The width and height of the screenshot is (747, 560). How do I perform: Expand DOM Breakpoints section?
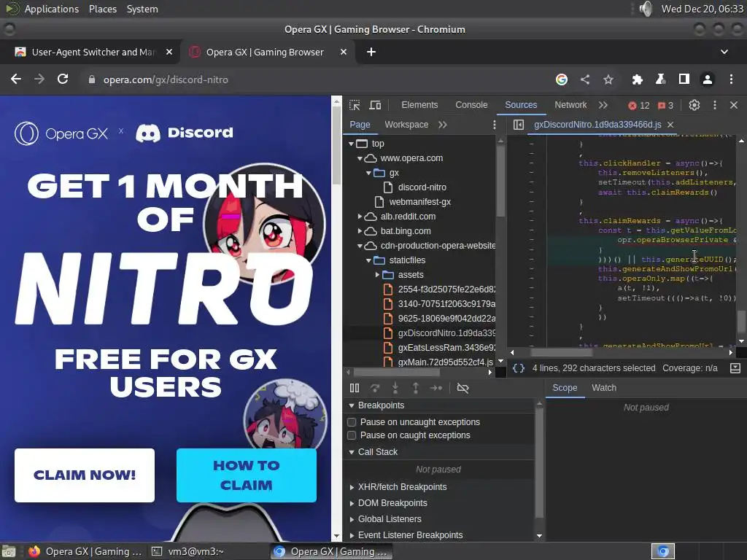tap(352, 503)
